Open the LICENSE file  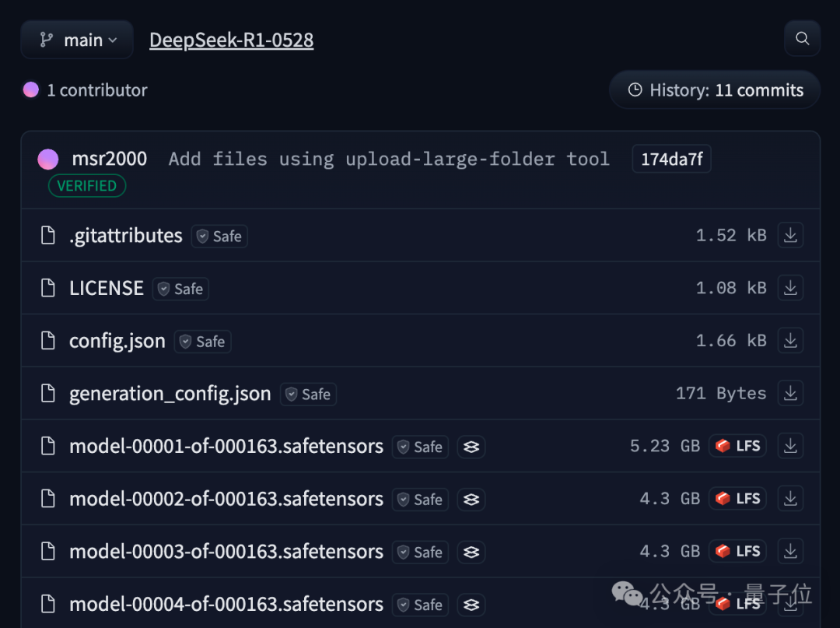click(107, 288)
